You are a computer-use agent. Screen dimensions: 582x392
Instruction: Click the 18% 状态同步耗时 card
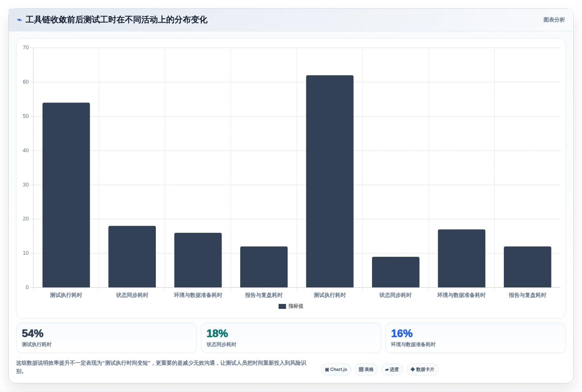(x=291, y=338)
